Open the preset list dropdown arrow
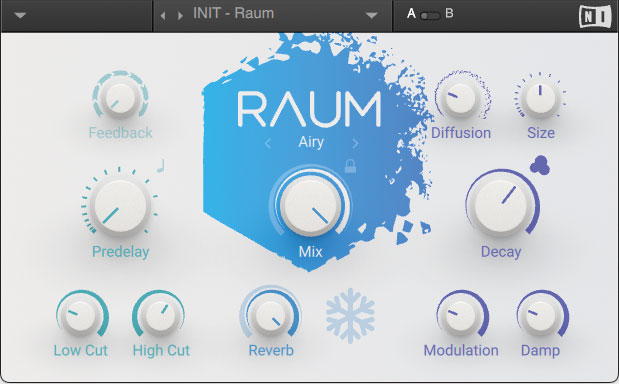This screenshot has height=384, width=619. 371,15
